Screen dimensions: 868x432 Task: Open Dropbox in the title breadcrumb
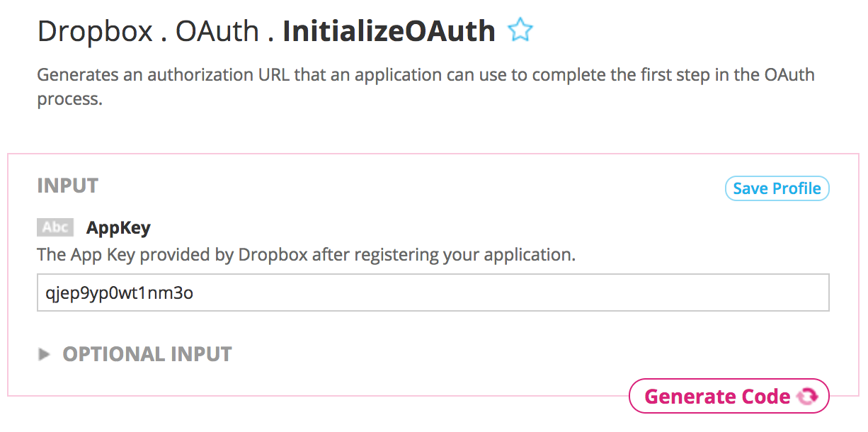[95, 31]
